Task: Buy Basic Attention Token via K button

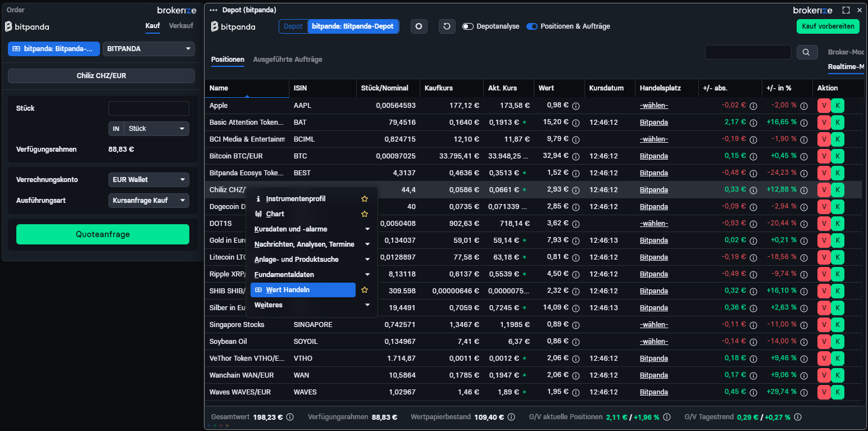Action: tap(838, 122)
